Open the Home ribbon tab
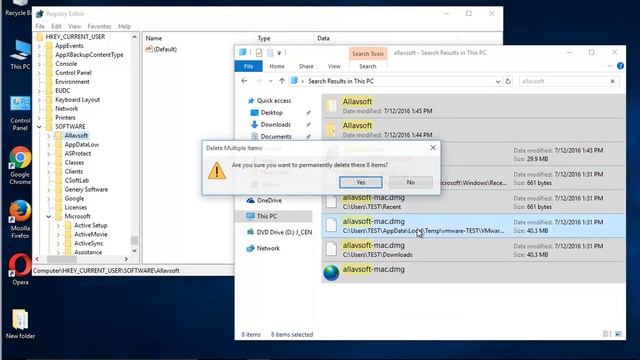This screenshot has width=640, height=360. 277,66
